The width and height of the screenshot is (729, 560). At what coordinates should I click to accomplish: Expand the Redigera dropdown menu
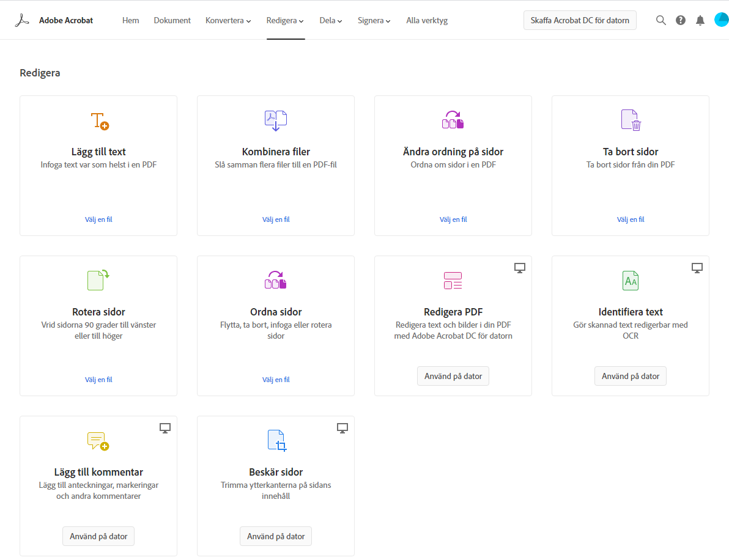286,20
